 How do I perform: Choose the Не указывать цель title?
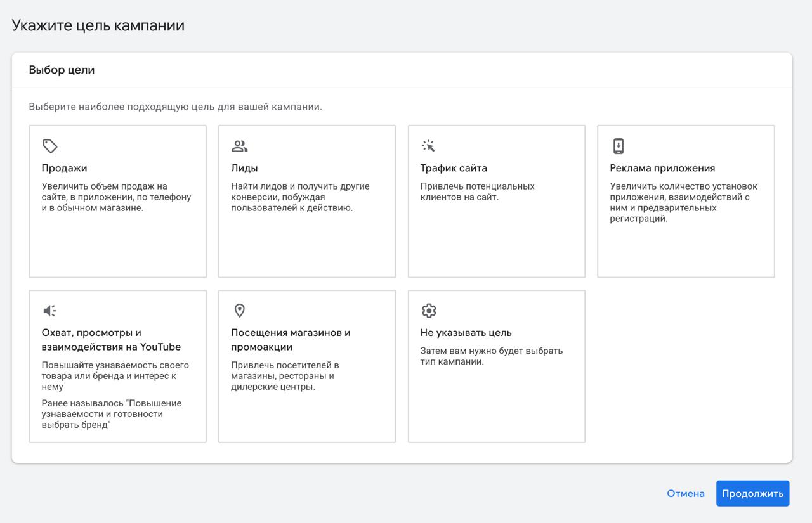(x=466, y=333)
